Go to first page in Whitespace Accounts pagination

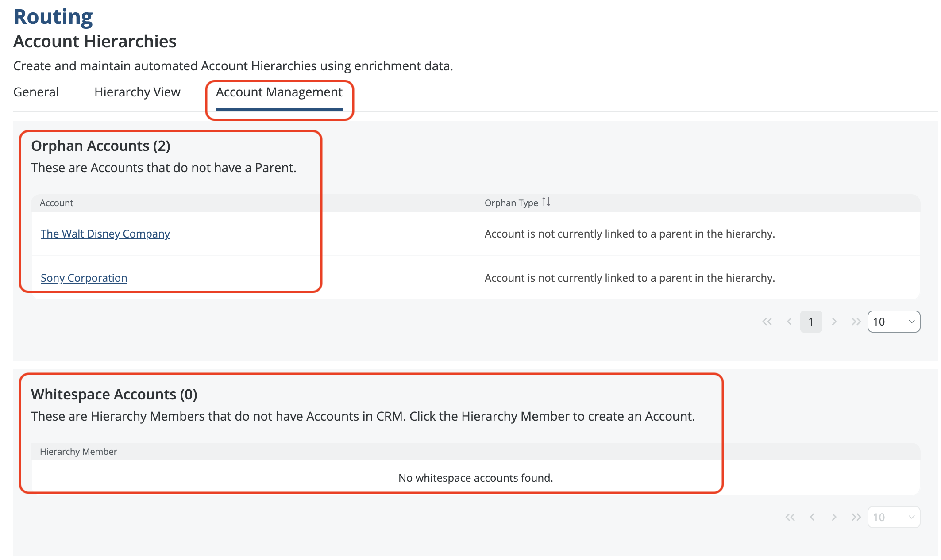(x=790, y=517)
